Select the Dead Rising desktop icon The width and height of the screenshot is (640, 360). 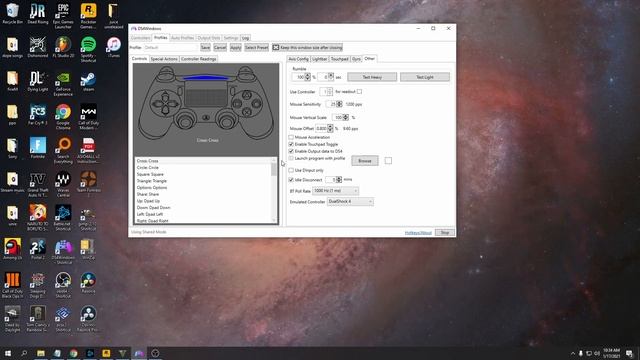tap(38, 13)
